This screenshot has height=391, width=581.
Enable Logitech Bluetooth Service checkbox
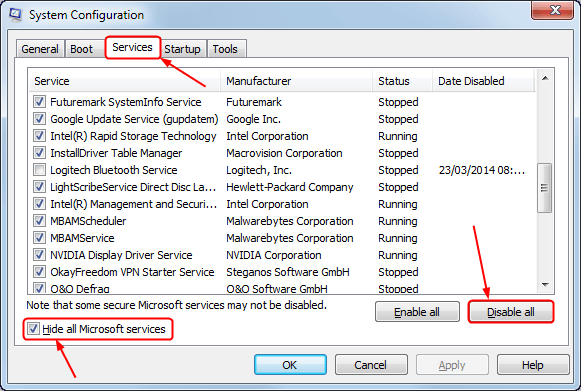[x=39, y=170]
